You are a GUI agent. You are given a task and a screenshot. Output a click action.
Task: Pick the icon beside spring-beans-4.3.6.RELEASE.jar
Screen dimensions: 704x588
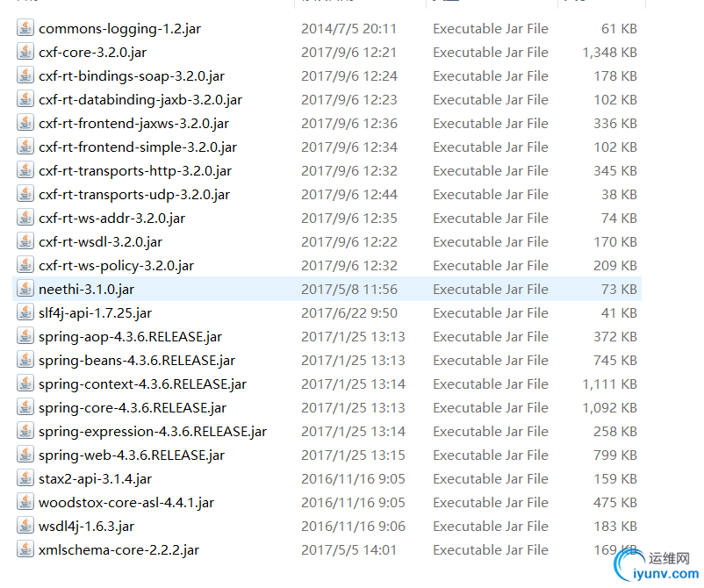(x=25, y=360)
